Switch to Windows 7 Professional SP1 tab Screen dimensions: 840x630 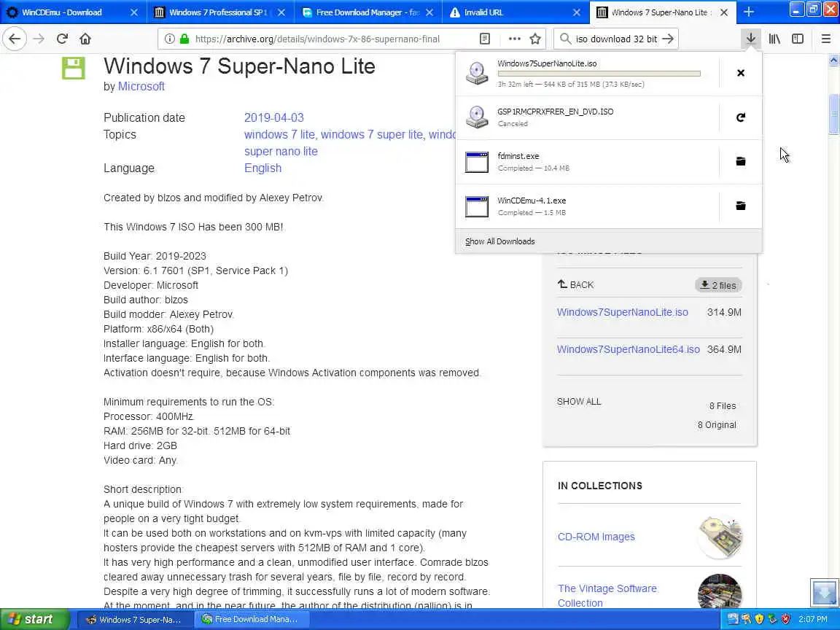pyautogui.click(x=221, y=12)
